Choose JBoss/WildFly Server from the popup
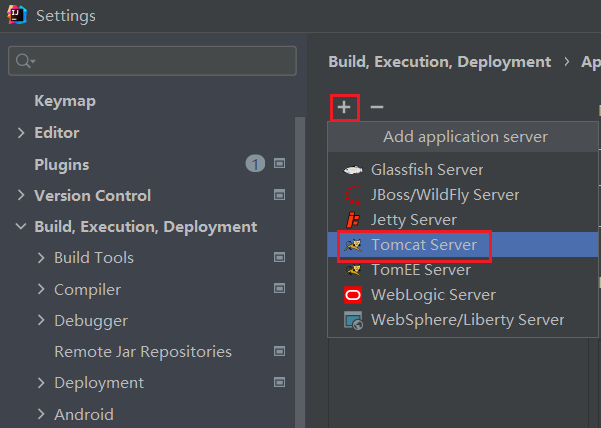601x428 pixels. pyautogui.click(x=463, y=195)
